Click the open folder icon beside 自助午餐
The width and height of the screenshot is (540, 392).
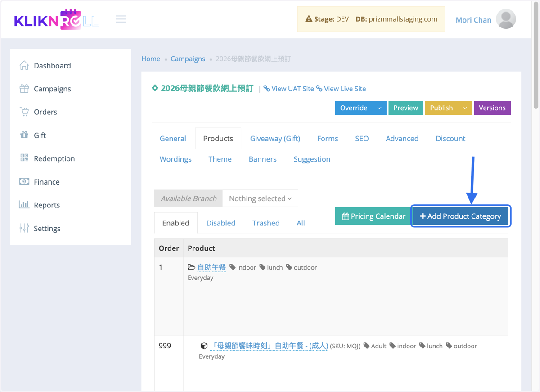coord(191,267)
